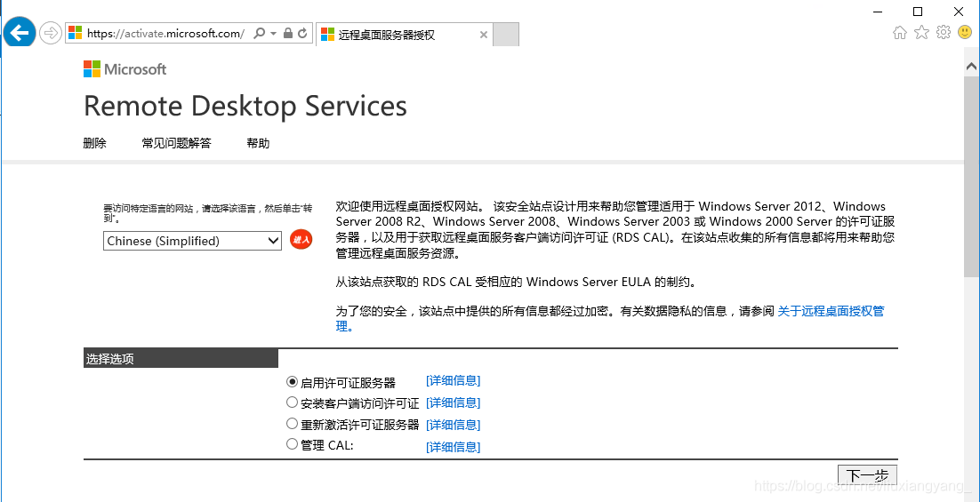Click the search magnifier icon in address bar
Viewport: 980px width, 502px height.
[259, 34]
